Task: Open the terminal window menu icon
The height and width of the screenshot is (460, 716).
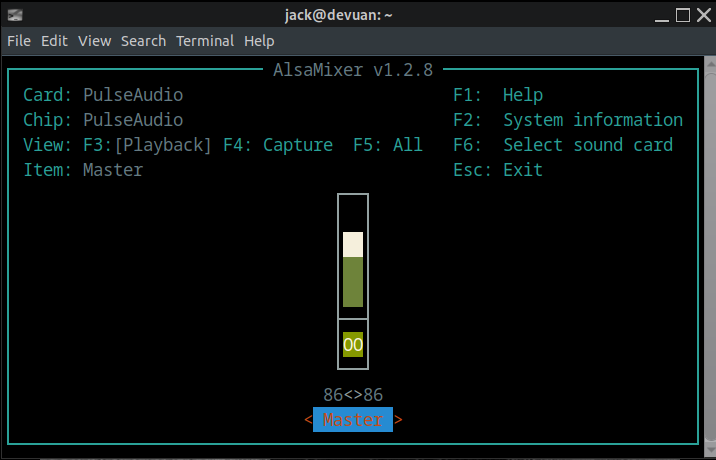Action: (x=14, y=15)
